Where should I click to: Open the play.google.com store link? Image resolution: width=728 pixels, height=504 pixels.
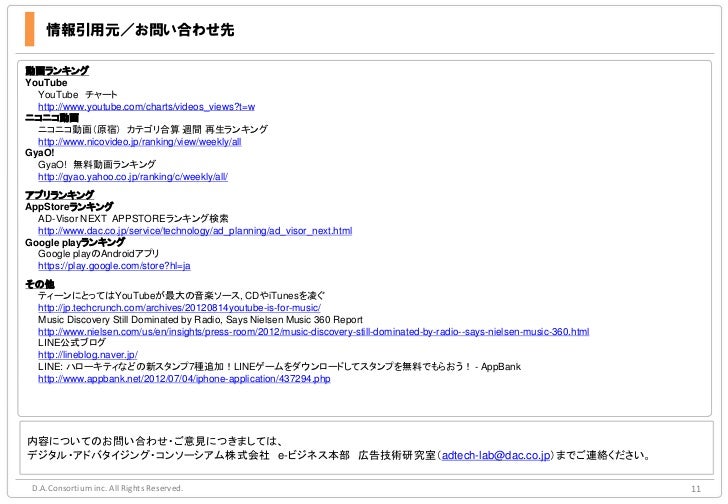[114, 266]
